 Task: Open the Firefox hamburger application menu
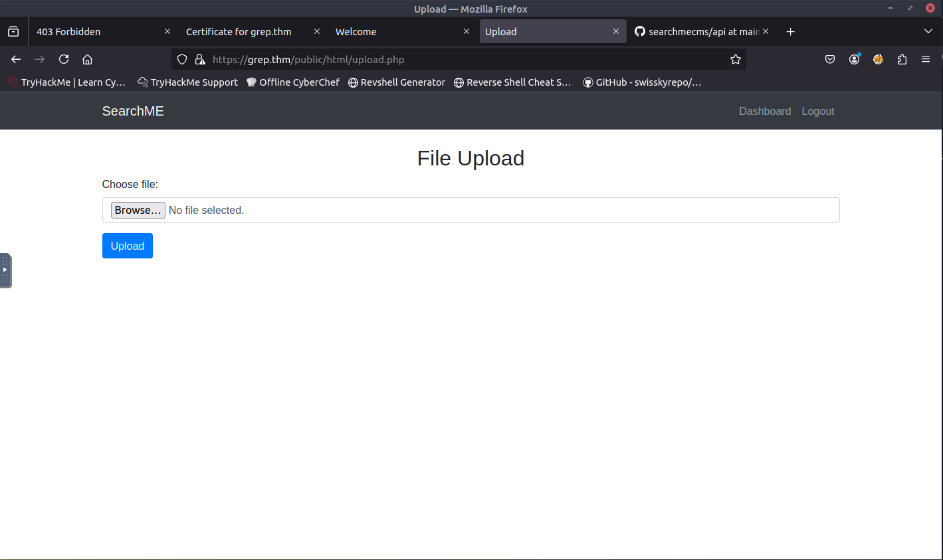click(x=925, y=59)
